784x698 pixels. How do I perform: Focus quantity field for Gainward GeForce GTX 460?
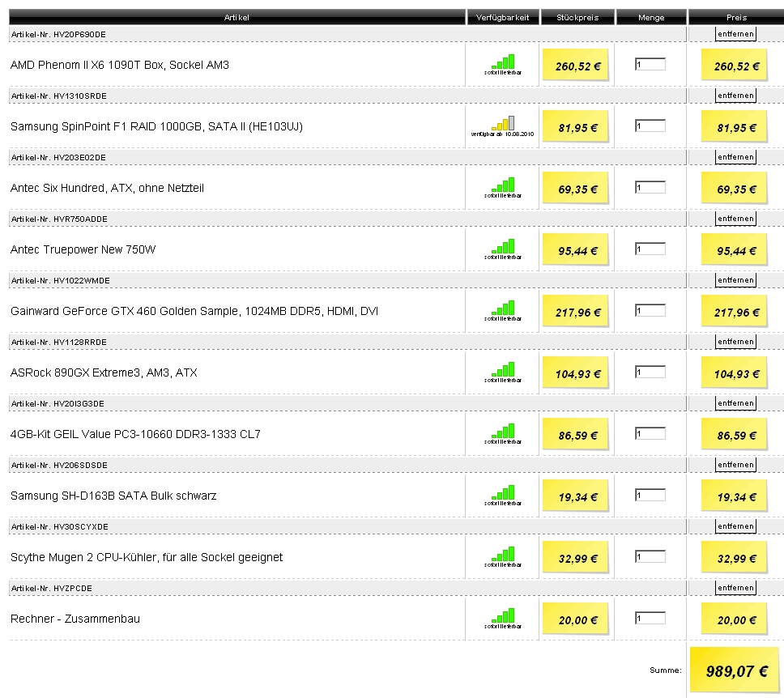coord(650,310)
